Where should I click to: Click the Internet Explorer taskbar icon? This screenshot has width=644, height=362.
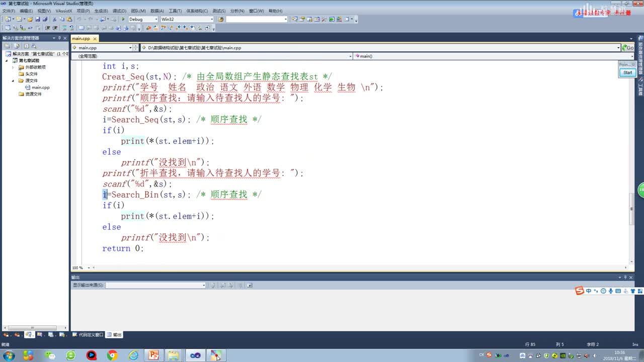(133, 355)
